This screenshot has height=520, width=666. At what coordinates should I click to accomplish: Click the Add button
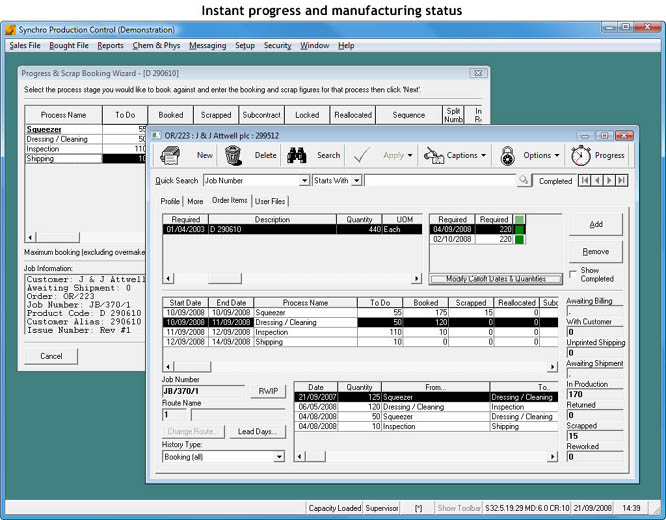pyautogui.click(x=596, y=224)
